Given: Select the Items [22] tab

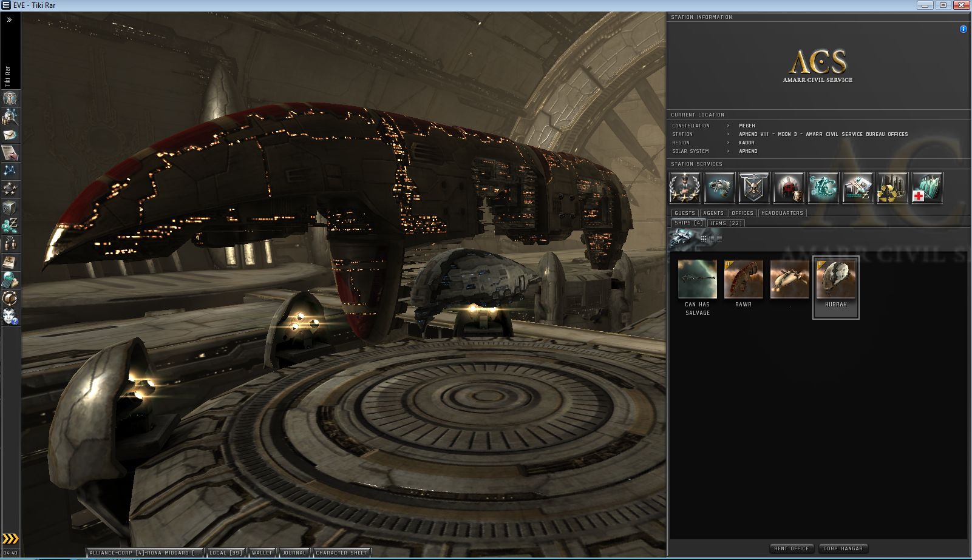Looking at the screenshot, I should [x=726, y=223].
